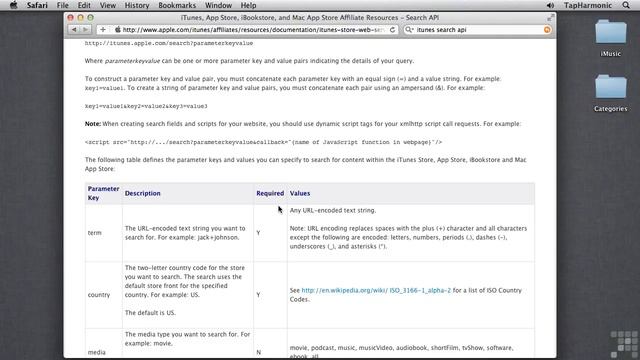640x360 pixels.
Task: Open the File menu
Action: click(x=62, y=5)
